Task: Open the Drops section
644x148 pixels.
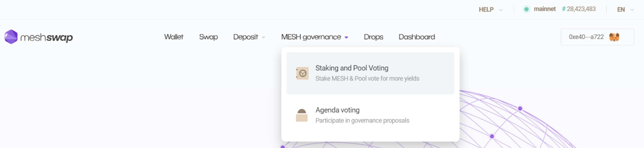Action: point(374,37)
